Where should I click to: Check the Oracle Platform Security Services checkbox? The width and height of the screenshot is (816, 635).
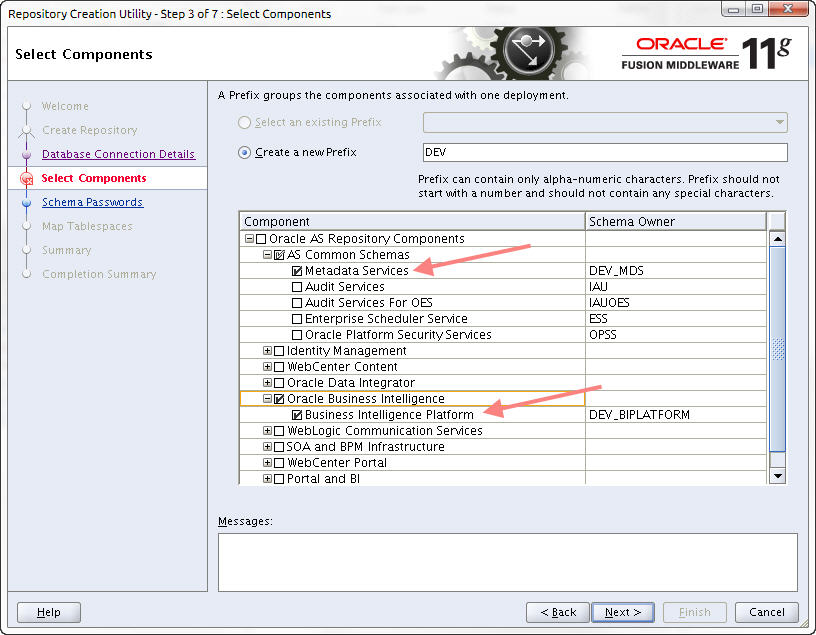click(x=297, y=335)
